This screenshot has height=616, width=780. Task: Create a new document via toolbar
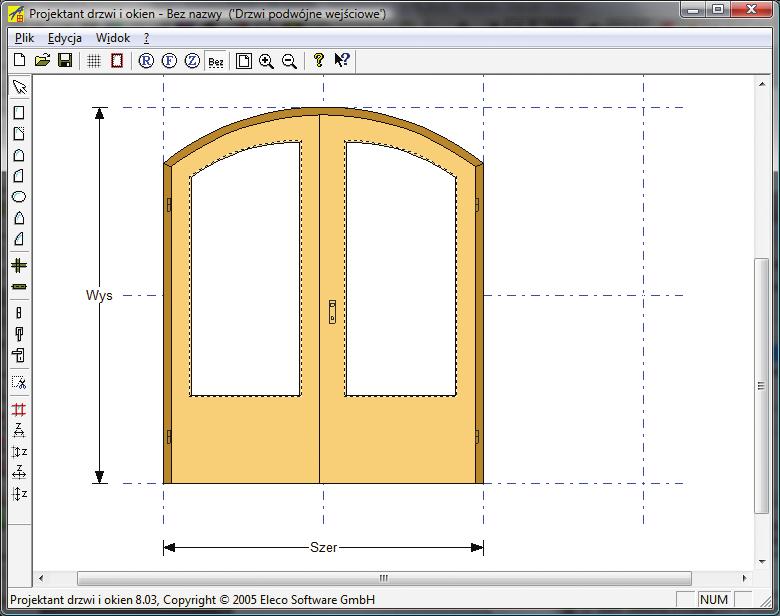coord(19,61)
